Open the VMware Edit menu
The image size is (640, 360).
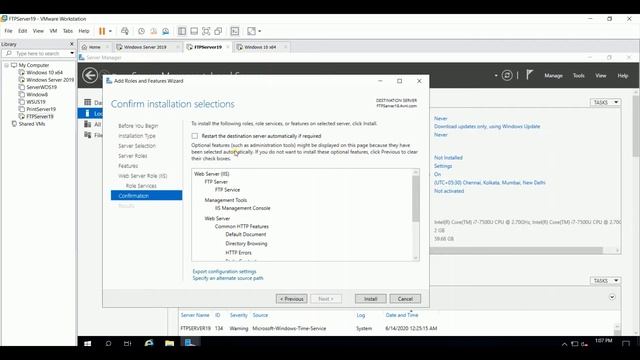[x=22, y=31]
